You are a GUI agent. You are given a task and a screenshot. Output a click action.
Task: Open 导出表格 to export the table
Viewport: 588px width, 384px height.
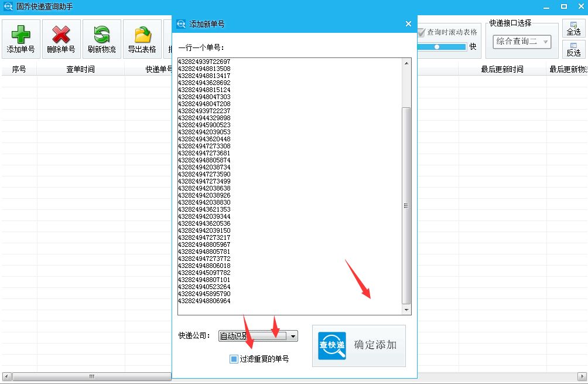(141, 38)
